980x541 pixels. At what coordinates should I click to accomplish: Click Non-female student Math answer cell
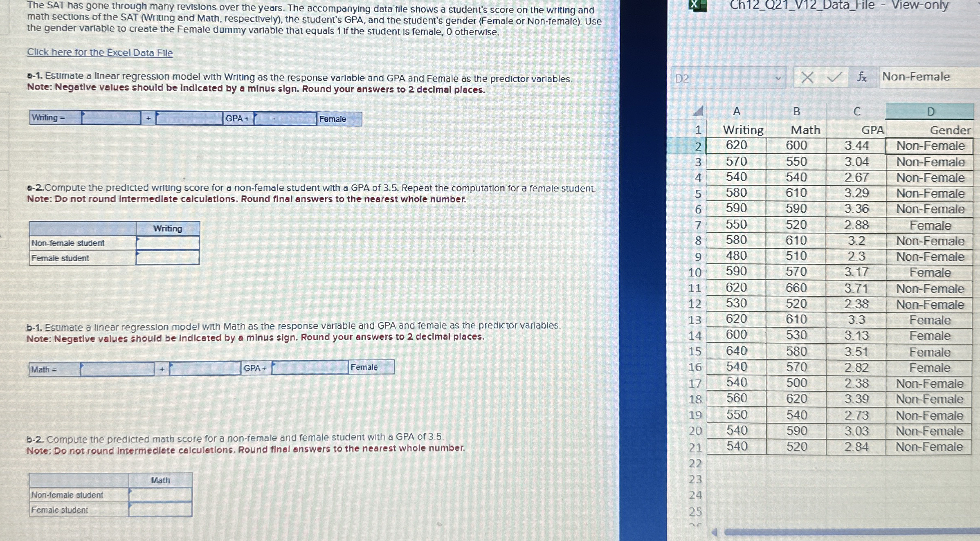(x=160, y=495)
